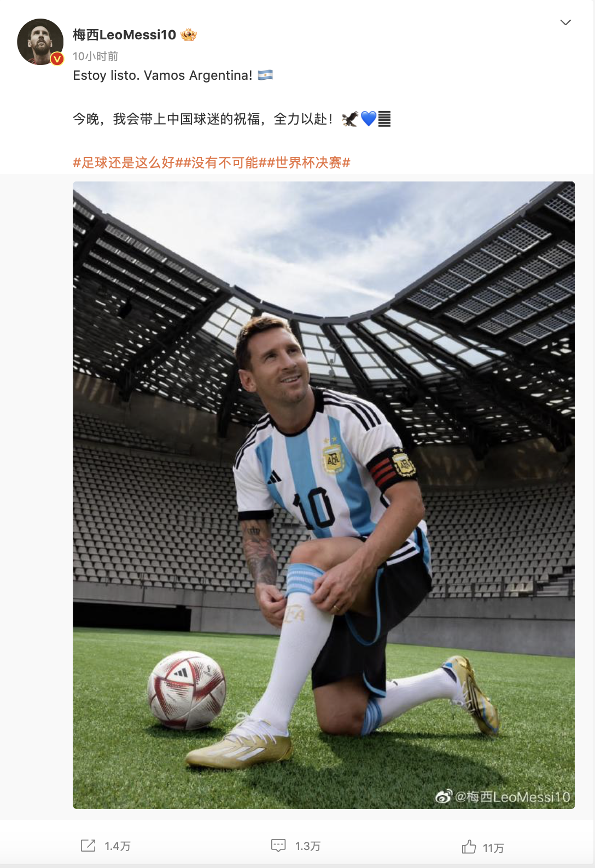The height and width of the screenshot is (868, 595).
Task: Click the 11万 like count
Action: click(x=493, y=848)
